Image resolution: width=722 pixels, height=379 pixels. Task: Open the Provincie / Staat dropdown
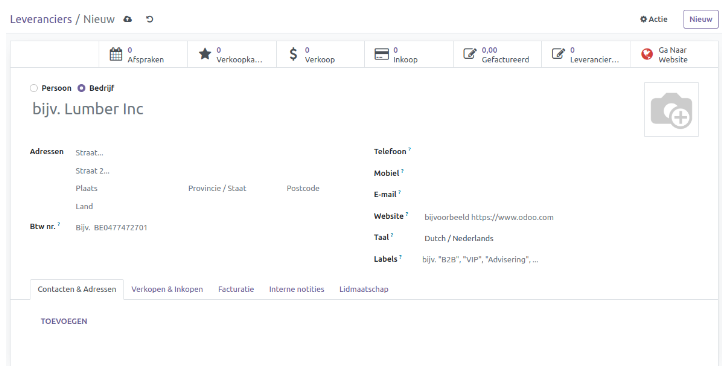(233, 188)
